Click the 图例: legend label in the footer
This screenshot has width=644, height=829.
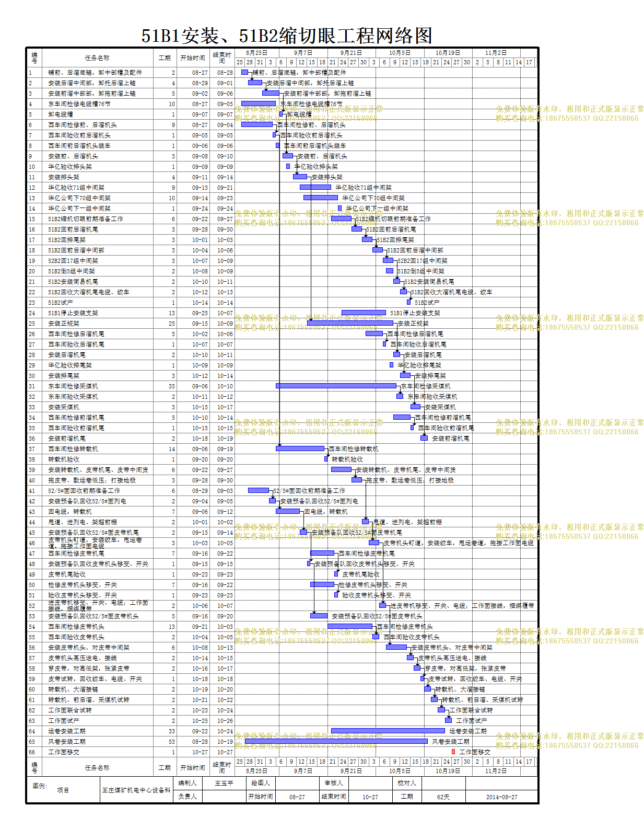(x=40, y=786)
